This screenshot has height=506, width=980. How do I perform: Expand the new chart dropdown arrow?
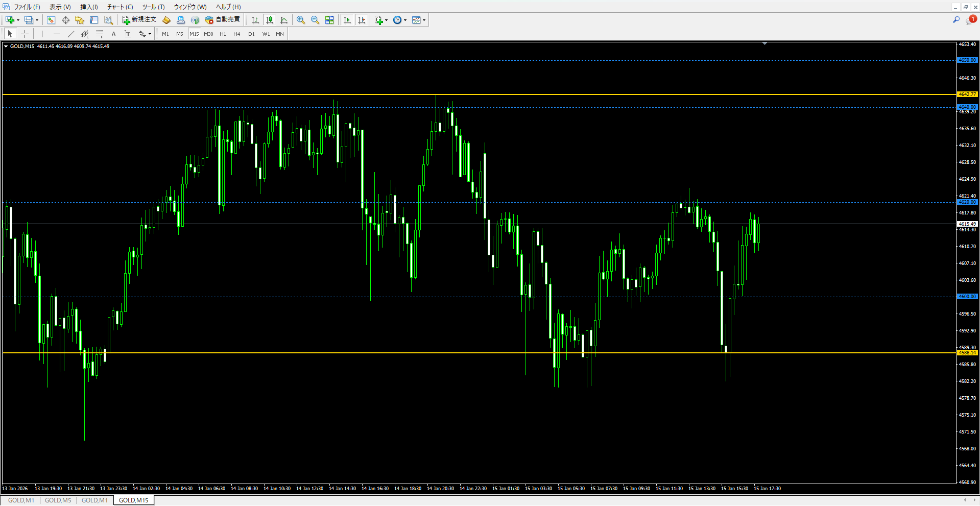pyautogui.click(x=18, y=20)
